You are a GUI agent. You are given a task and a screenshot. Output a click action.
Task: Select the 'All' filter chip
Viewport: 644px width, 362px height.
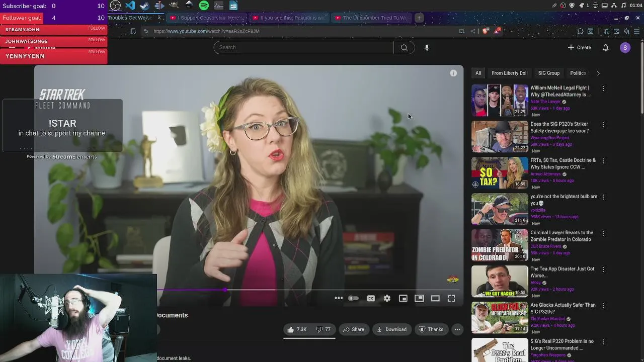tap(478, 73)
